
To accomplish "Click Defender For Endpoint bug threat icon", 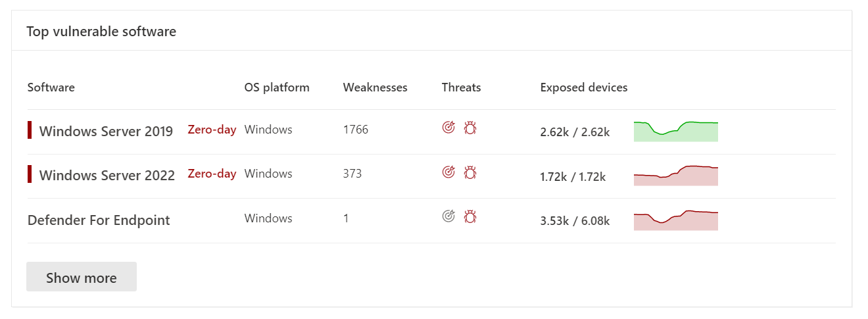I will 470,216.
